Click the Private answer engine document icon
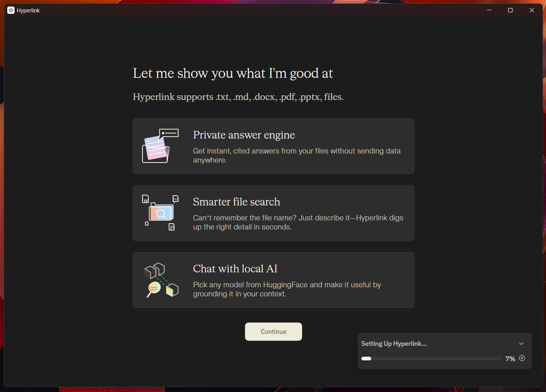This screenshot has width=546, height=392. point(160,146)
